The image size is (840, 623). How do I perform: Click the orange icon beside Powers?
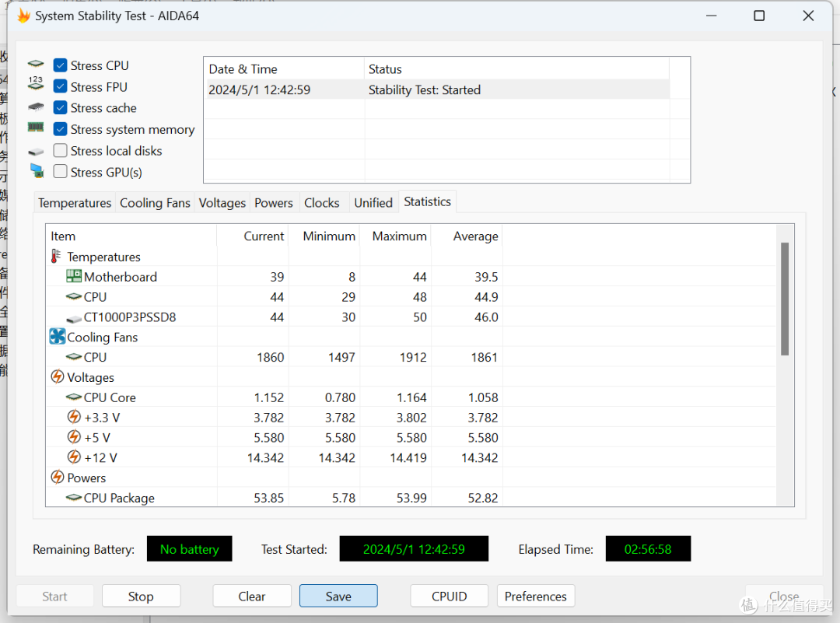(x=57, y=478)
